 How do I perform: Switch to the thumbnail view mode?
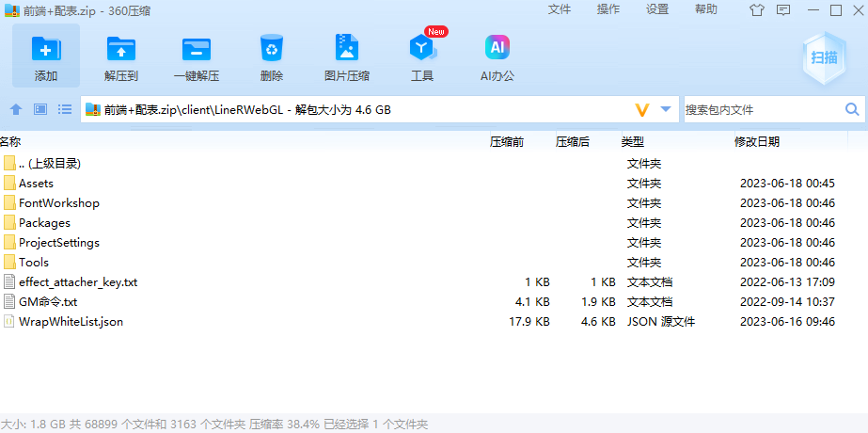[x=40, y=109]
